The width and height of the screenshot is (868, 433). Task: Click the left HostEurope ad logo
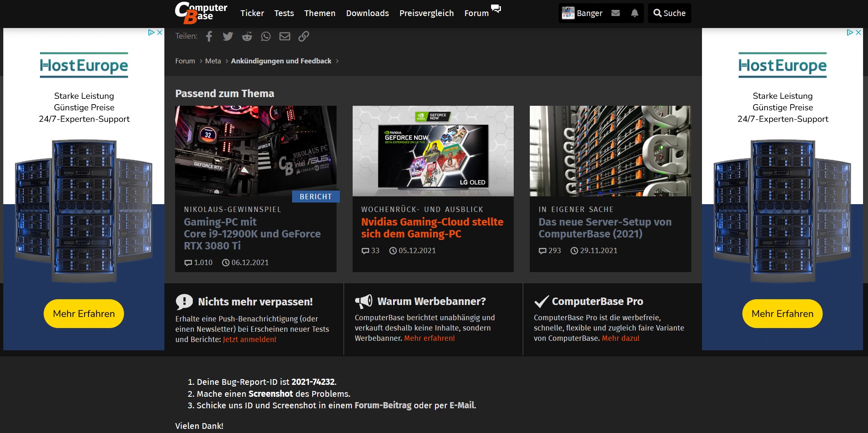[84, 65]
